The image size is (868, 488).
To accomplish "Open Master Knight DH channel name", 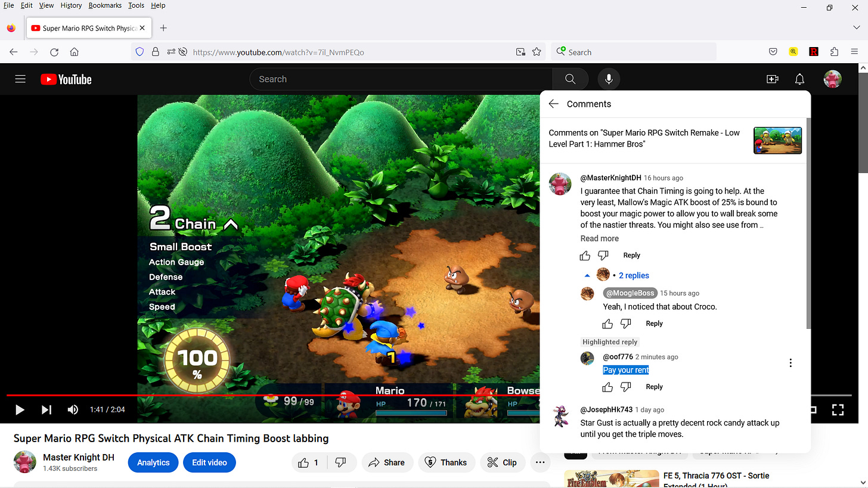I will click(x=79, y=458).
